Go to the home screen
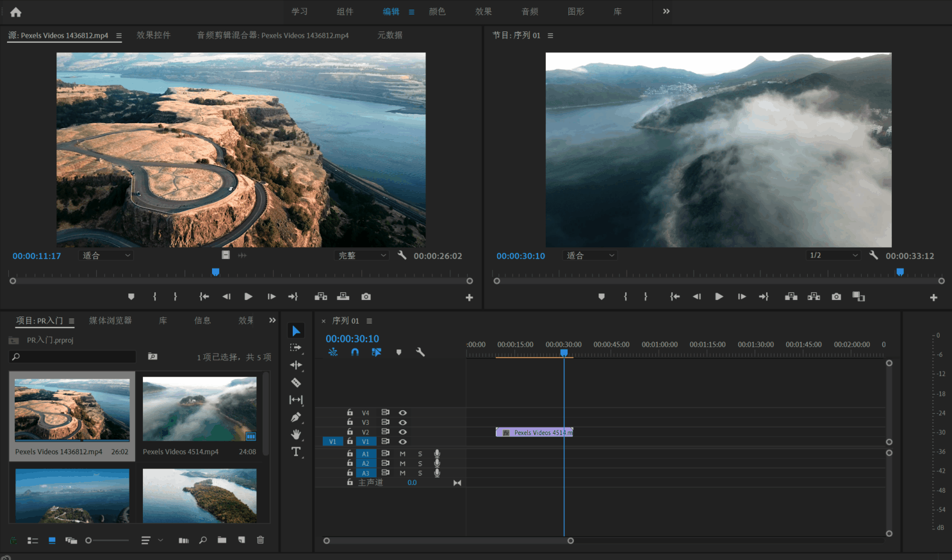Viewport: 952px width, 560px height. pyautogui.click(x=16, y=12)
